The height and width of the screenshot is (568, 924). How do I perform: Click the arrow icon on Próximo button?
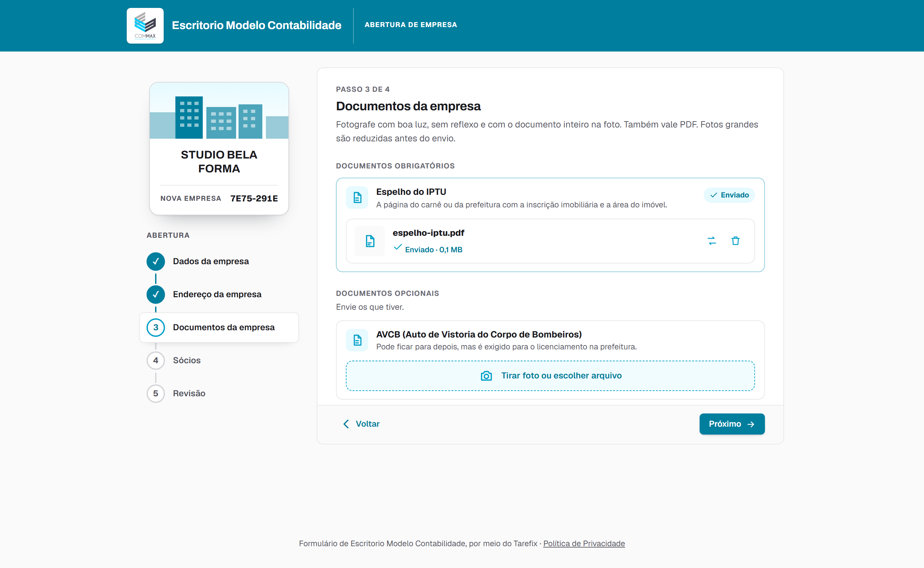tap(751, 424)
